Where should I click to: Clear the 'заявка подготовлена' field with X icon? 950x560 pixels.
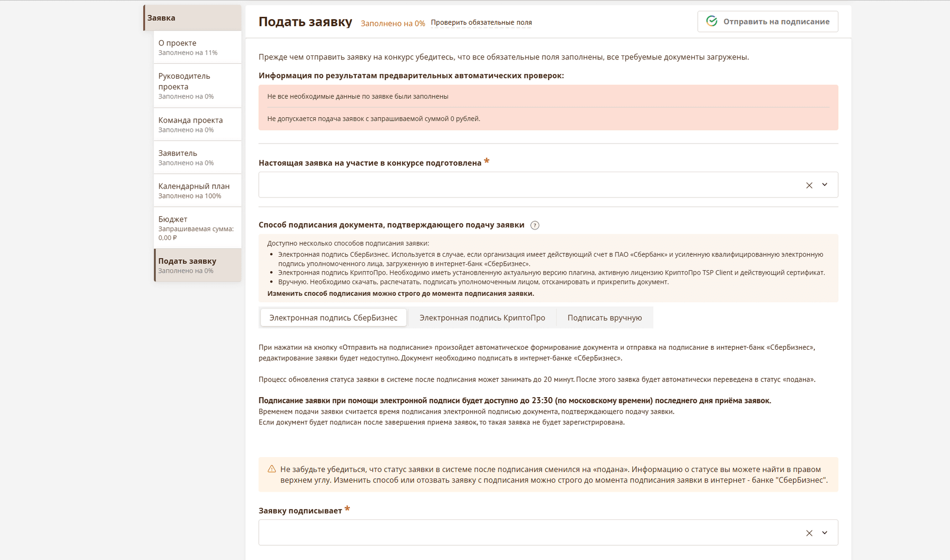click(x=809, y=185)
